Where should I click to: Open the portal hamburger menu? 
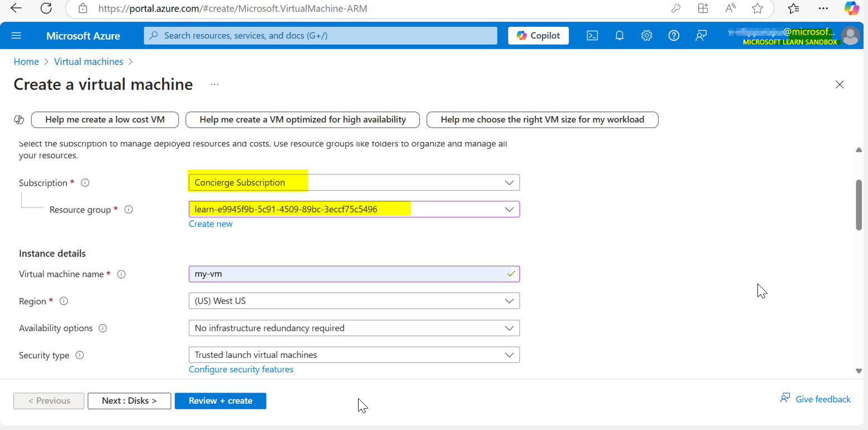16,35
